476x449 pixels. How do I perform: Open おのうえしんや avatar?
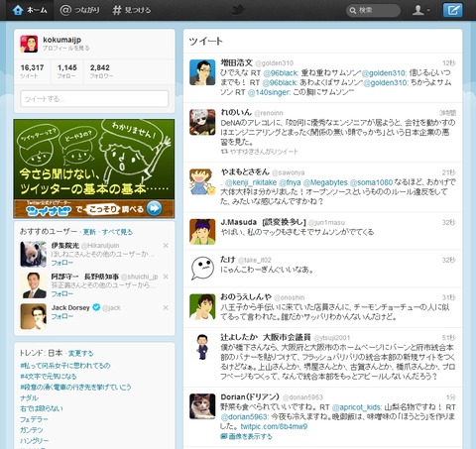tap(202, 306)
